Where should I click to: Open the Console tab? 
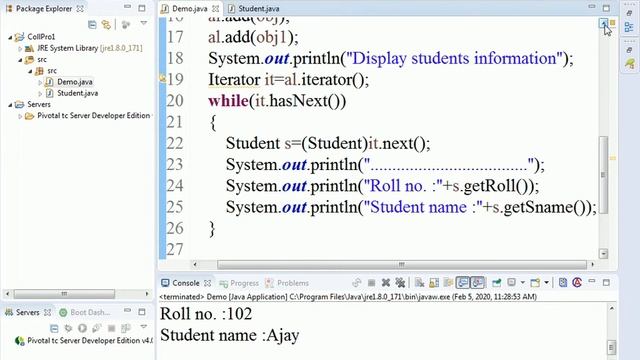click(186, 283)
